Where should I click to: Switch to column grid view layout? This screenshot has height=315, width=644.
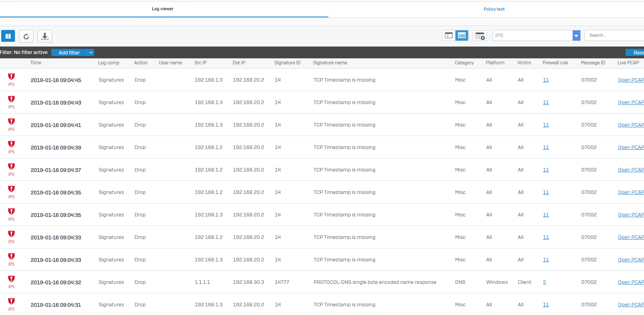coord(461,35)
